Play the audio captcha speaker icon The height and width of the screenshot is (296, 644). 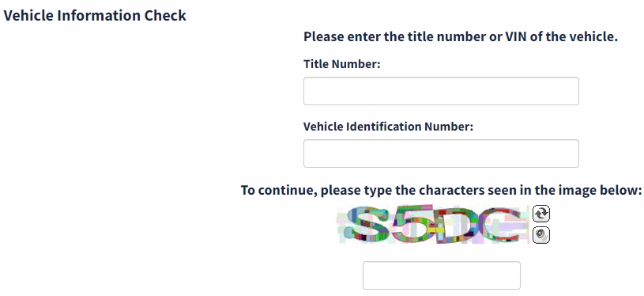click(541, 235)
